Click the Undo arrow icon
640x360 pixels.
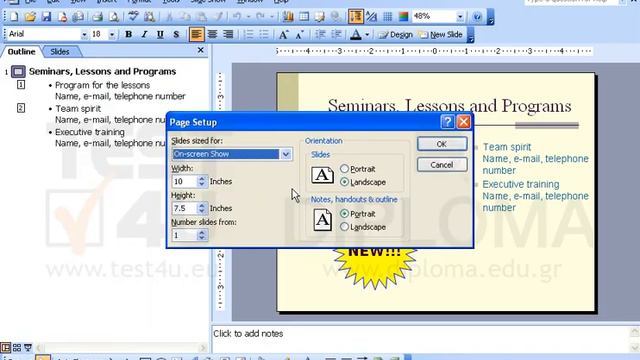[x=236, y=17]
